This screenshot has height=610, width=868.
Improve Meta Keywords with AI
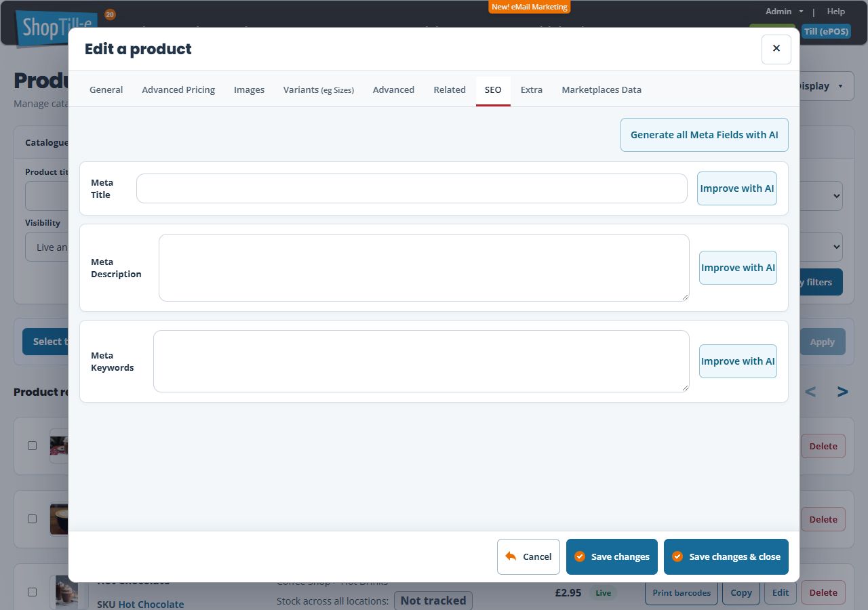pos(738,361)
